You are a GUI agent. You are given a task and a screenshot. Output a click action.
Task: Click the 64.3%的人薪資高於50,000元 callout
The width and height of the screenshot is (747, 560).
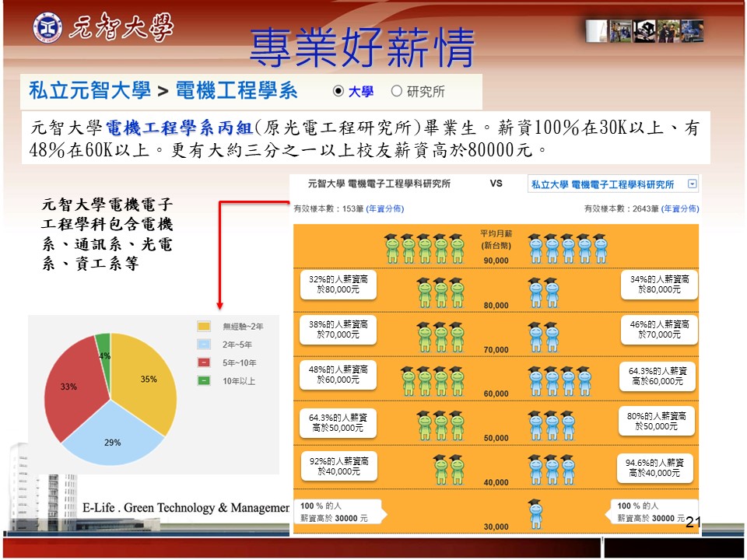pos(338,423)
